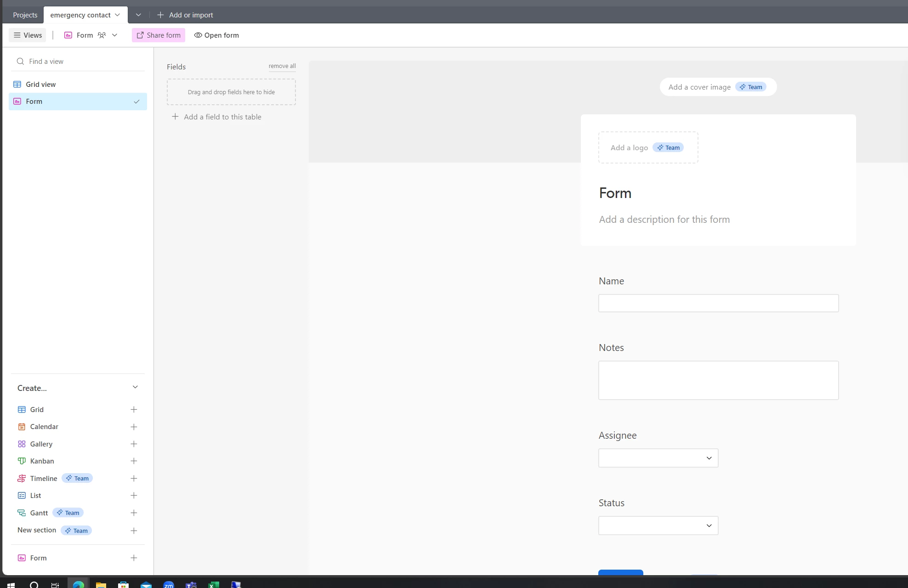Add a new Calendar view with plus
Viewport: 908px width, 588px height.
(134, 427)
